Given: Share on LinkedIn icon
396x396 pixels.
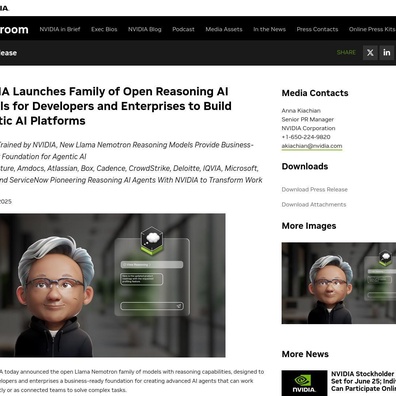Looking at the screenshot, I should point(387,53).
